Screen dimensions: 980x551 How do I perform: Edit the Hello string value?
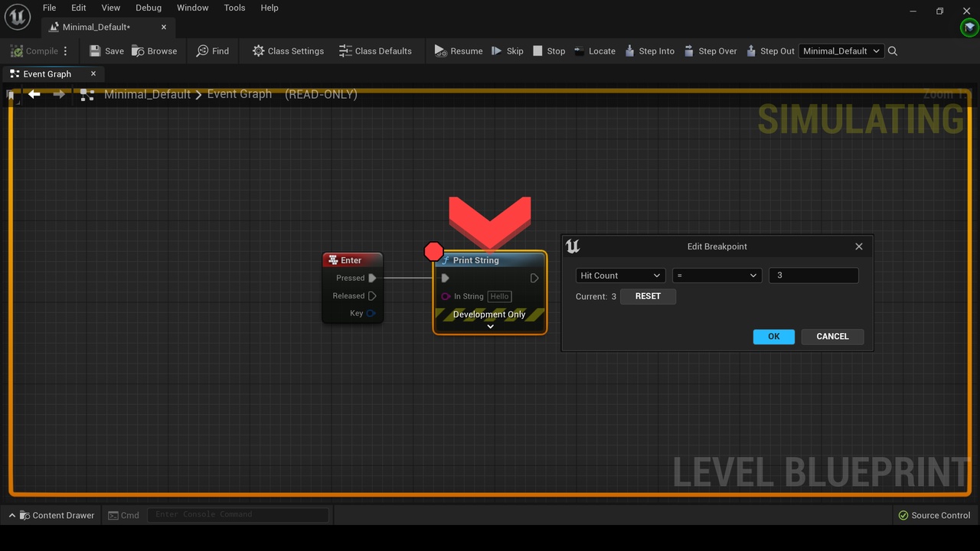[x=499, y=296]
